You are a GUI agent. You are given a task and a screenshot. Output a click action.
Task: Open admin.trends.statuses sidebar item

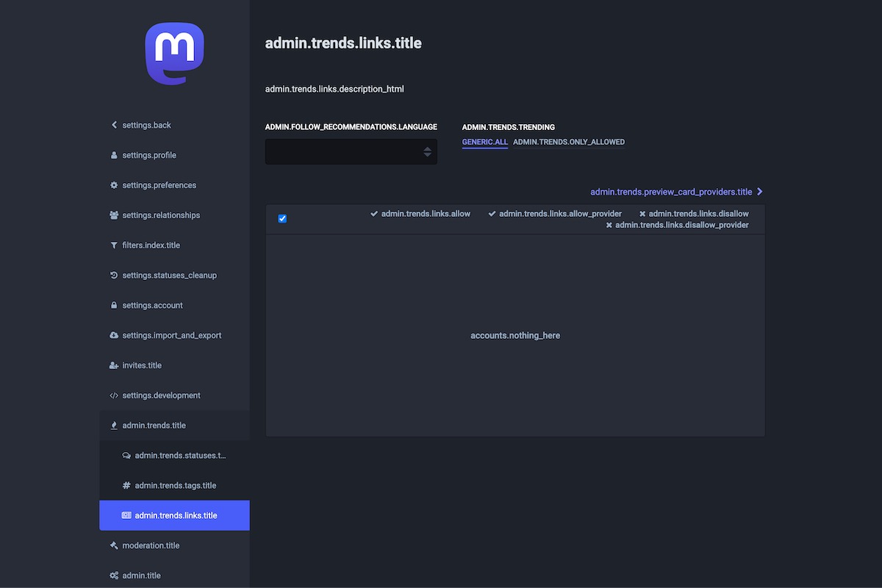179,456
